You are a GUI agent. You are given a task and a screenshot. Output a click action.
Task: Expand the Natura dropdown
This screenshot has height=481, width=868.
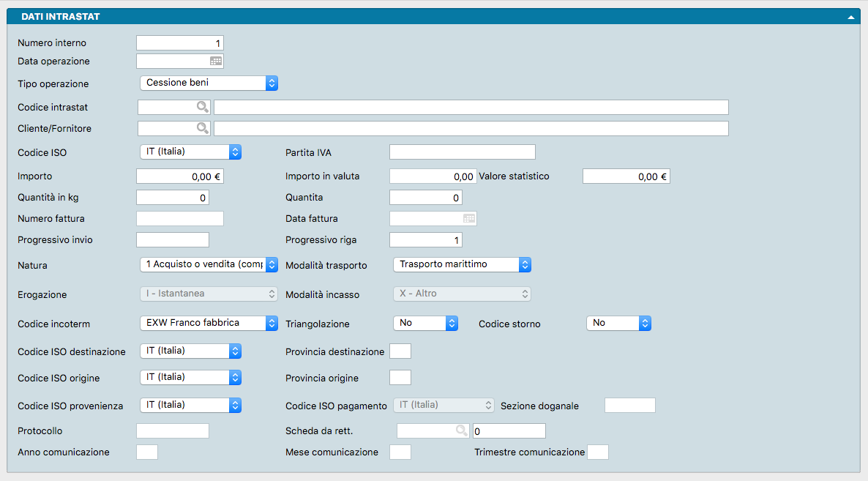tap(209, 264)
